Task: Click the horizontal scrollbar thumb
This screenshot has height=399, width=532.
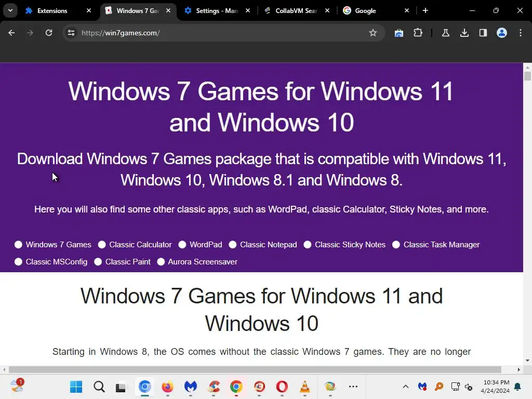Action: 255,369
